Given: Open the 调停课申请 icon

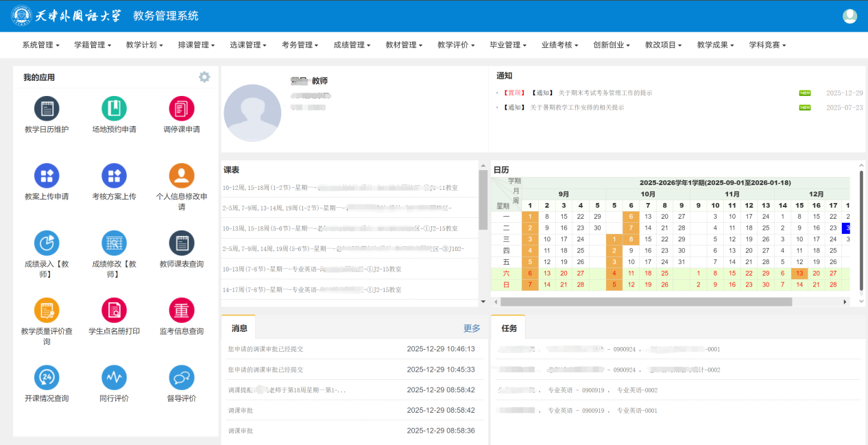Looking at the screenshot, I should click(x=182, y=109).
